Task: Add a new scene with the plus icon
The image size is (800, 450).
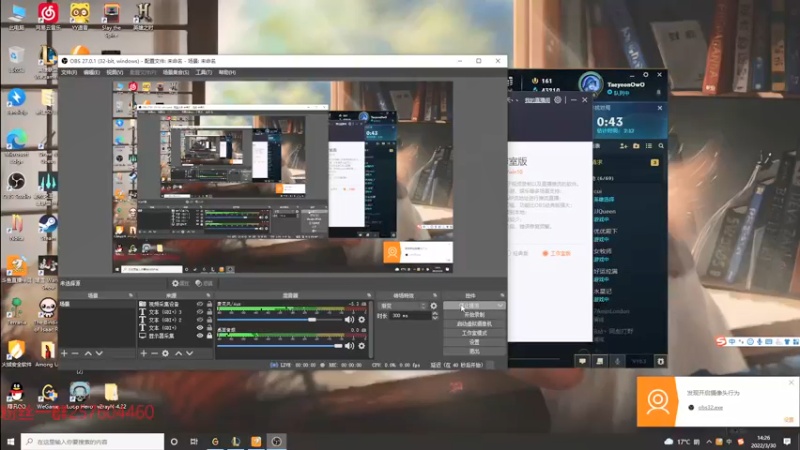Action: click(64, 353)
